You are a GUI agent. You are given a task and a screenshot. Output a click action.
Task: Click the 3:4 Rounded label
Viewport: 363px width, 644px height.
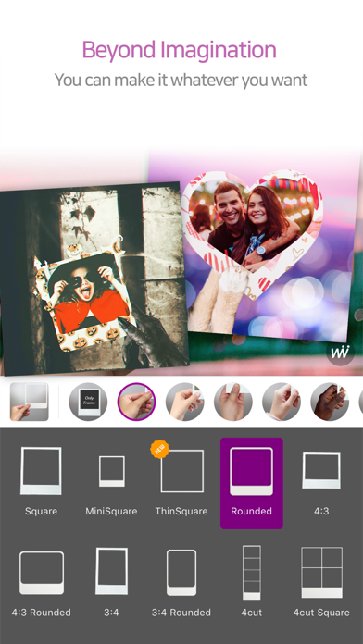click(181, 613)
